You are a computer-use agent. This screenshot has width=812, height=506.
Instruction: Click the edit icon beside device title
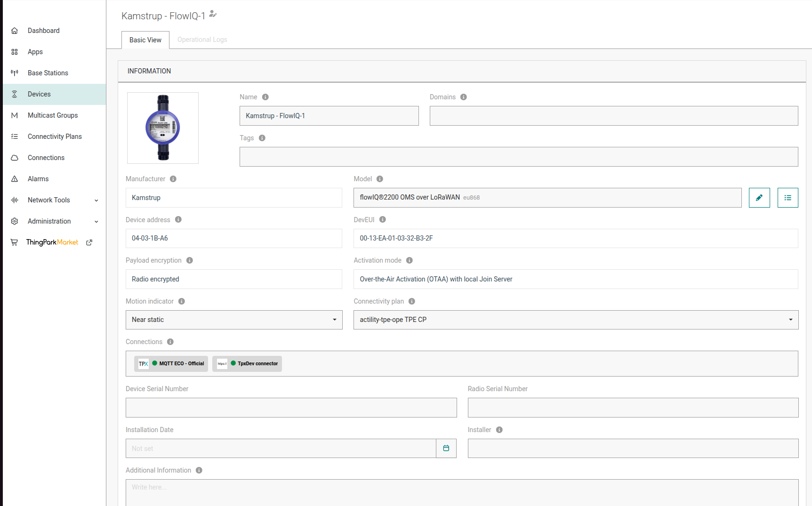click(x=213, y=14)
